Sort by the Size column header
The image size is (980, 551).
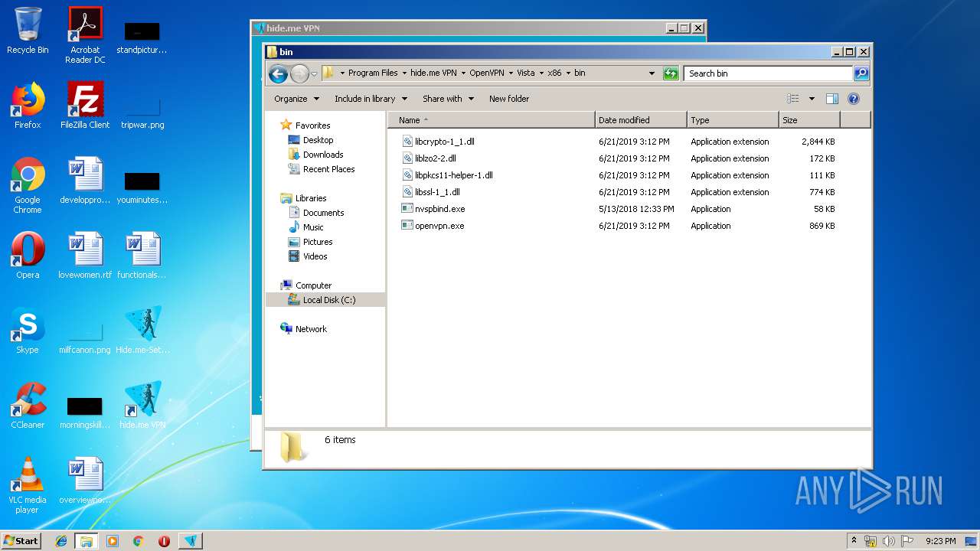tap(809, 120)
